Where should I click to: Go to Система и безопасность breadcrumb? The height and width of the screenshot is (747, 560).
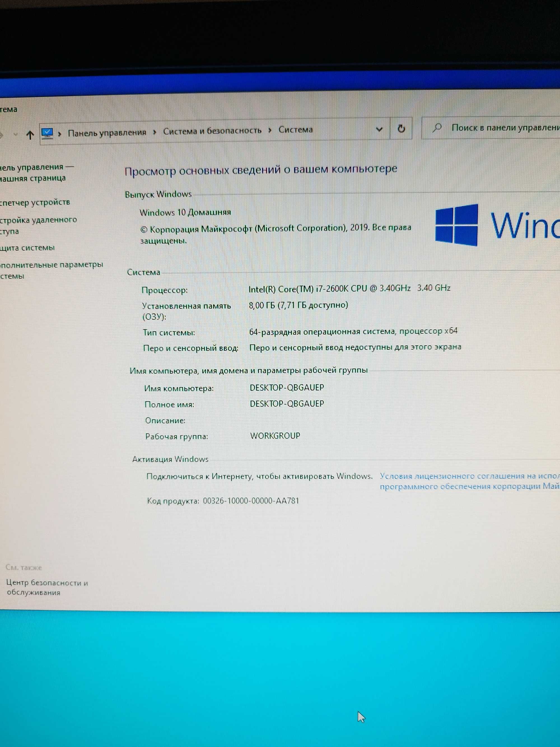[x=212, y=131]
